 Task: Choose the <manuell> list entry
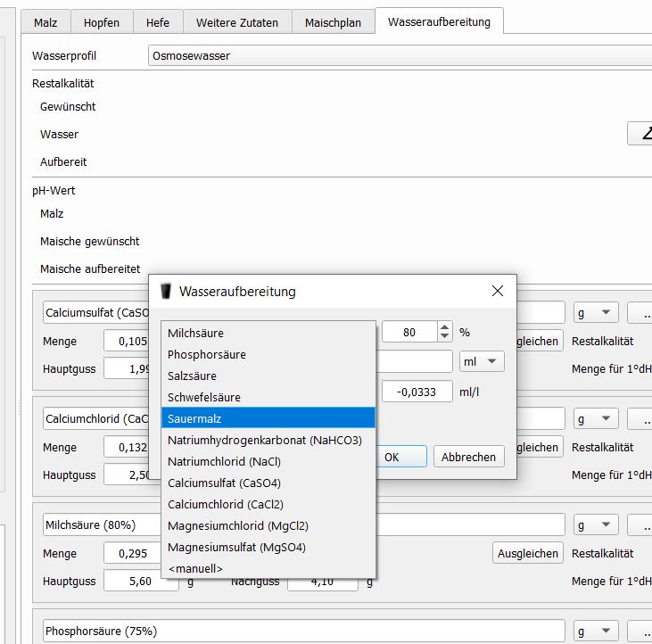pos(268,568)
